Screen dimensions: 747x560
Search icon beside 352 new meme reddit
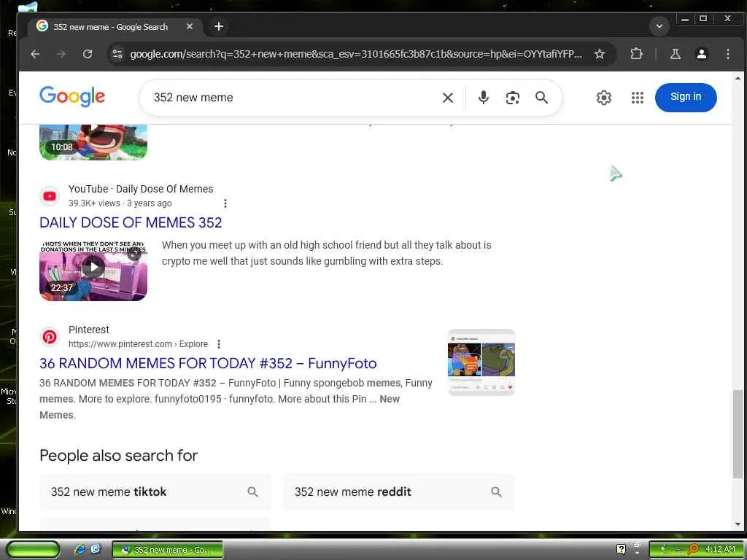point(496,492)
